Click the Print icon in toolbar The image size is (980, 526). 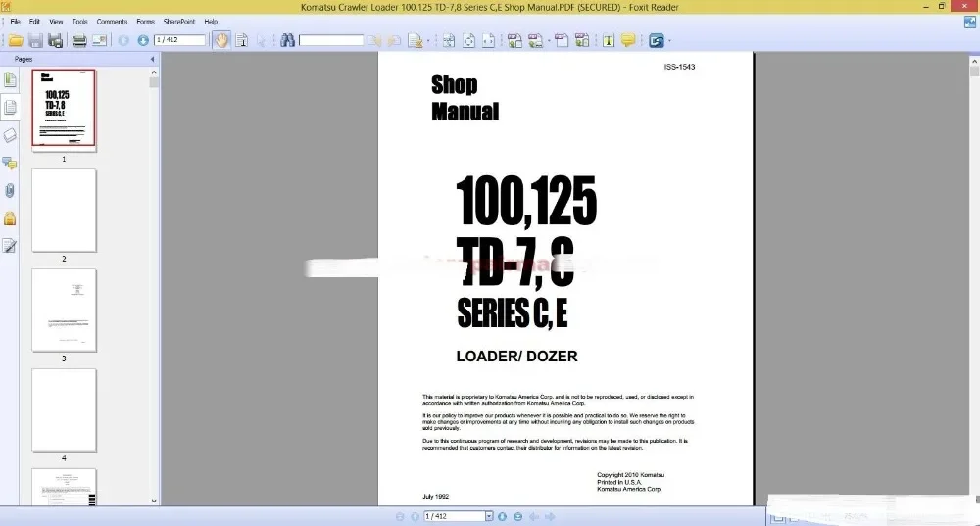tap(79, 40)
